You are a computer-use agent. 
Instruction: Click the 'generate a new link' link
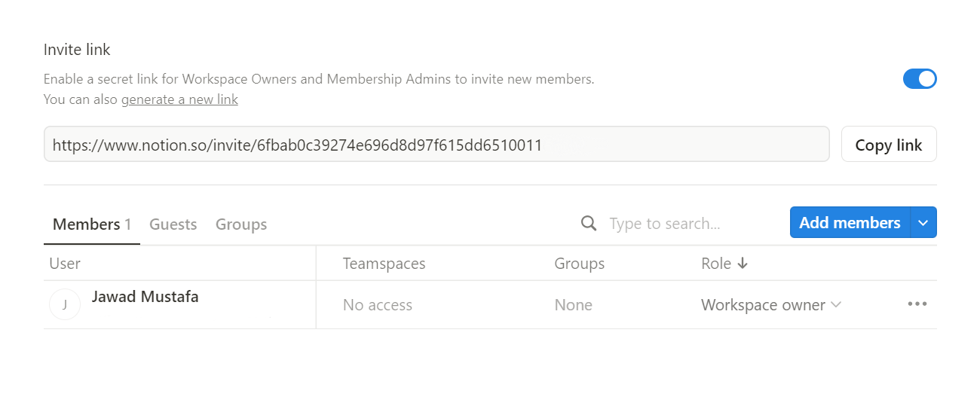[179, 99]
